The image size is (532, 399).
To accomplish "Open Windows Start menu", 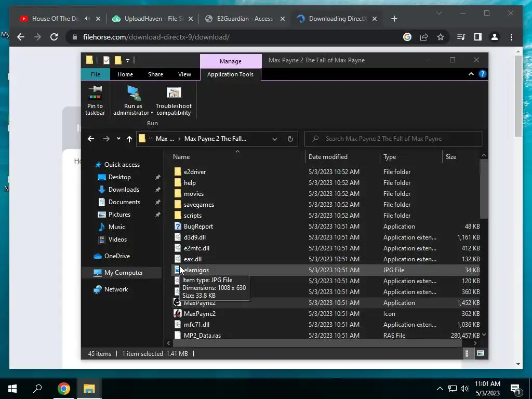I will click(x=12, y=389).
